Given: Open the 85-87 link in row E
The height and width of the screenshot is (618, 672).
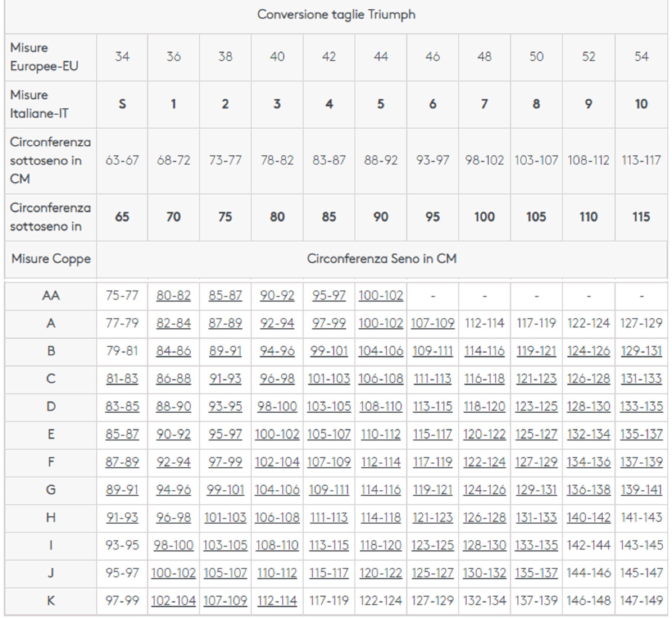Looking at the screenshot, I should pyautogui.click(x=122, y=434).
